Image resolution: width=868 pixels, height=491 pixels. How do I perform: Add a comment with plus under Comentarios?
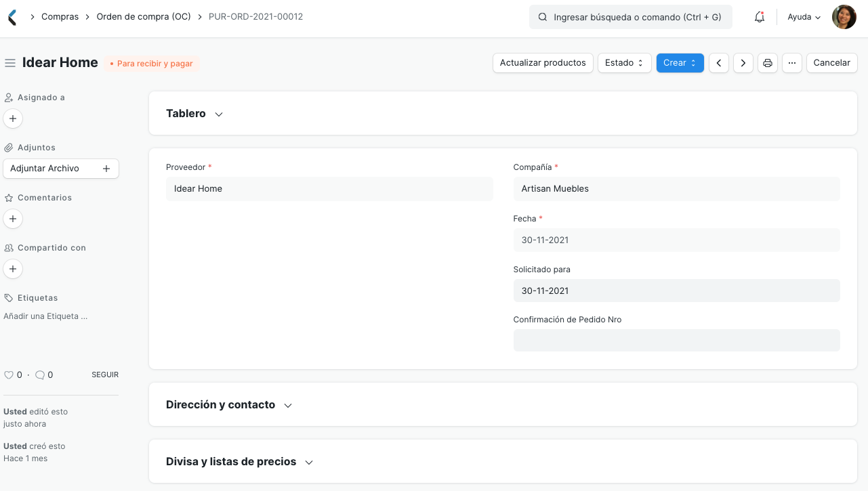click(x=13, y=219)
